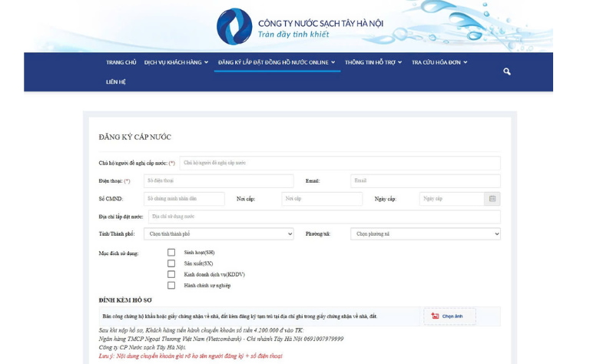Click the Chọn ảnh upload button

tap(449, 316)
